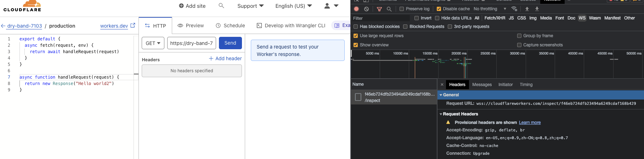This screenshot has width=644, height=159.
Task: Switch to the HTTP tab
Action: (x=156, y=26)
